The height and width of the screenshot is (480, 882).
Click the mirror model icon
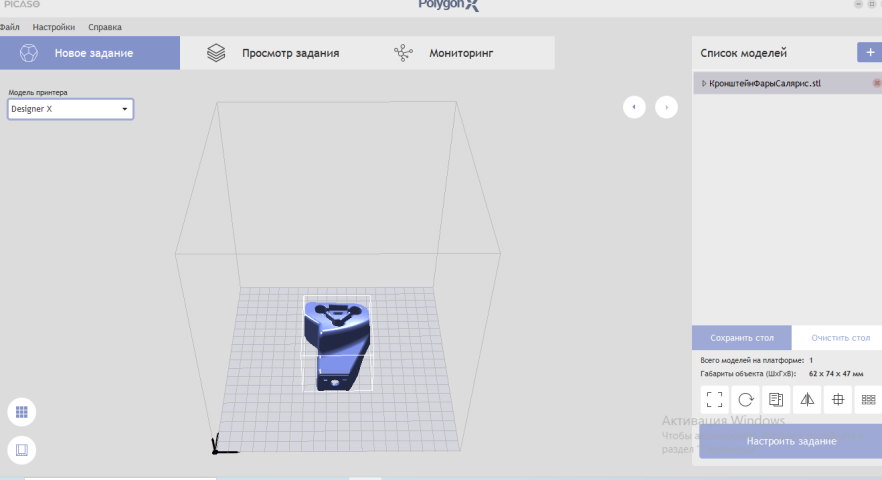tap(807, 400)
